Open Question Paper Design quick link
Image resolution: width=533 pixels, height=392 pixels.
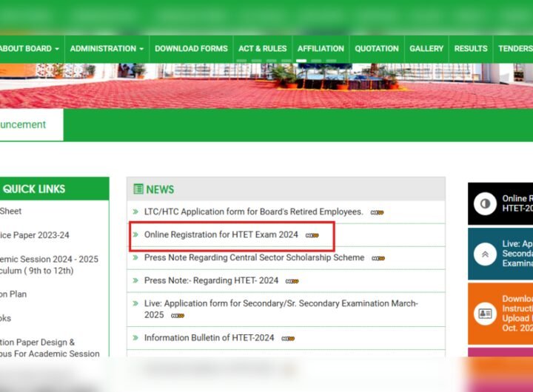click(x=50, y=348)
